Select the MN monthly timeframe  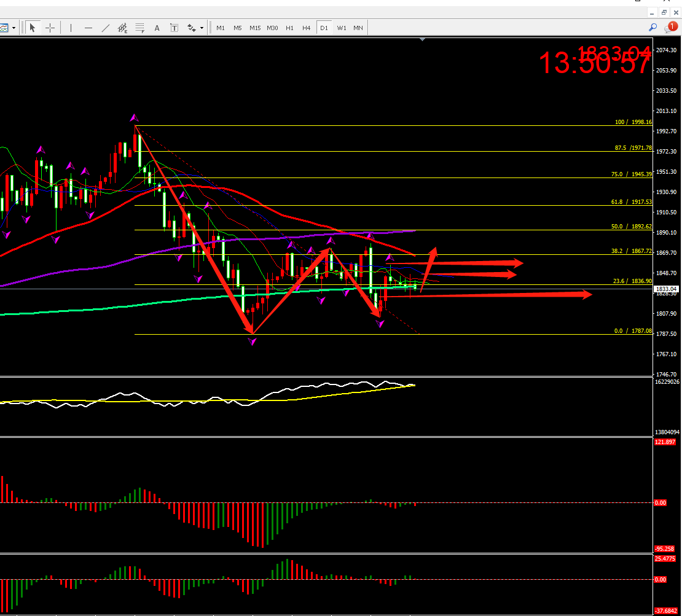click(x=358, y=28)
